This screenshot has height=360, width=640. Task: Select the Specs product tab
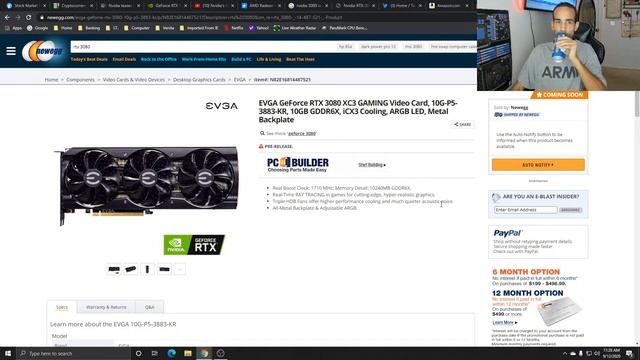coord(62,307)
